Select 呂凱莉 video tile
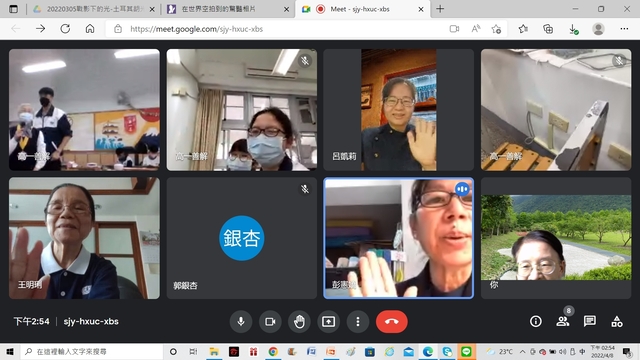 (398, 110)
